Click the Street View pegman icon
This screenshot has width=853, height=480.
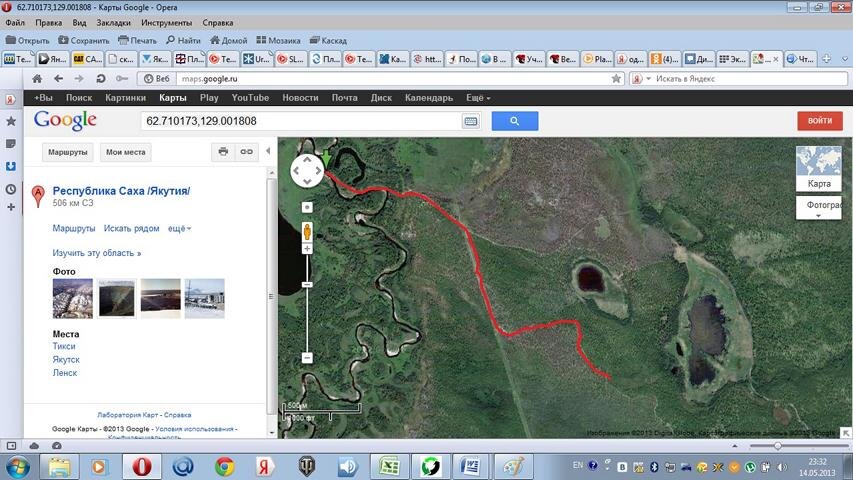click(307, 231)
